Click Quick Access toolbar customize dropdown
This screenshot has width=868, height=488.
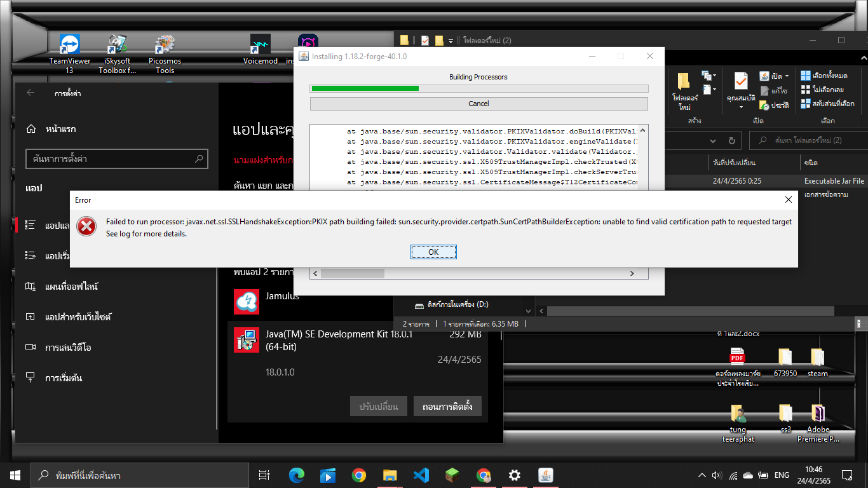tap(451, 41)
